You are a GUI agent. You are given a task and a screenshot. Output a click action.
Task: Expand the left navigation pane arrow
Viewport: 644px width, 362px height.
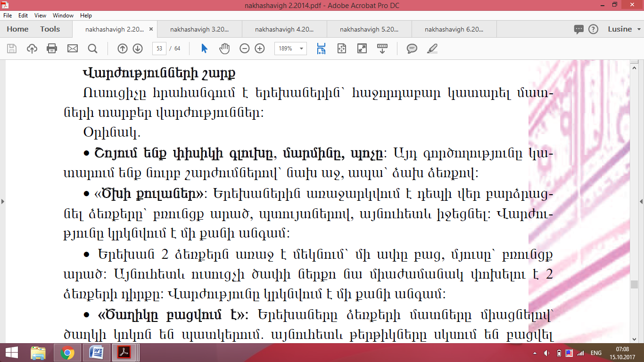tap(3, 201)
